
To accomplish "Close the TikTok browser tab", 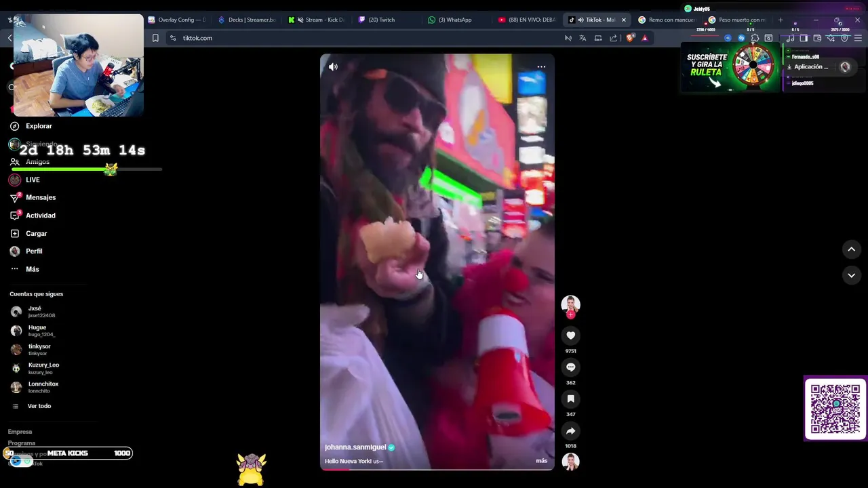I will (x=624, y=20).
